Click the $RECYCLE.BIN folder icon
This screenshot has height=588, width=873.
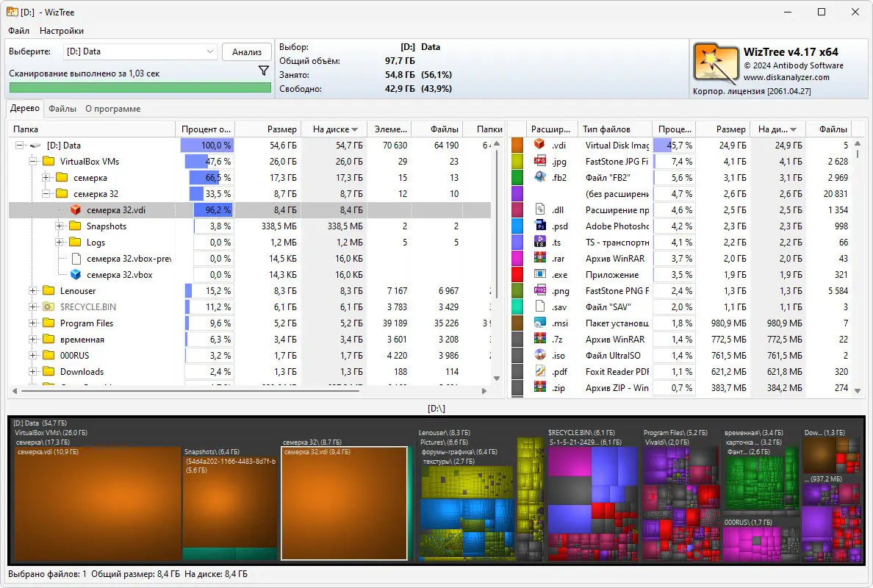point(48,306)
